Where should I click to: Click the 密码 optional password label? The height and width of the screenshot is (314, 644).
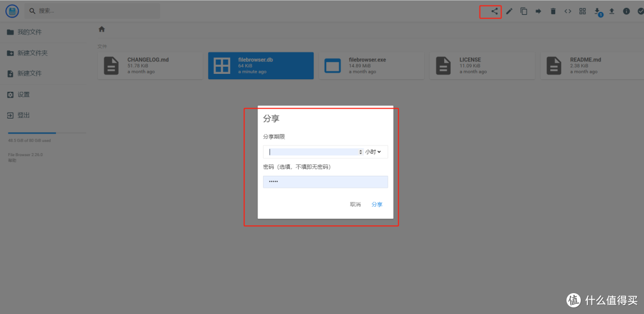pos(297,167)
